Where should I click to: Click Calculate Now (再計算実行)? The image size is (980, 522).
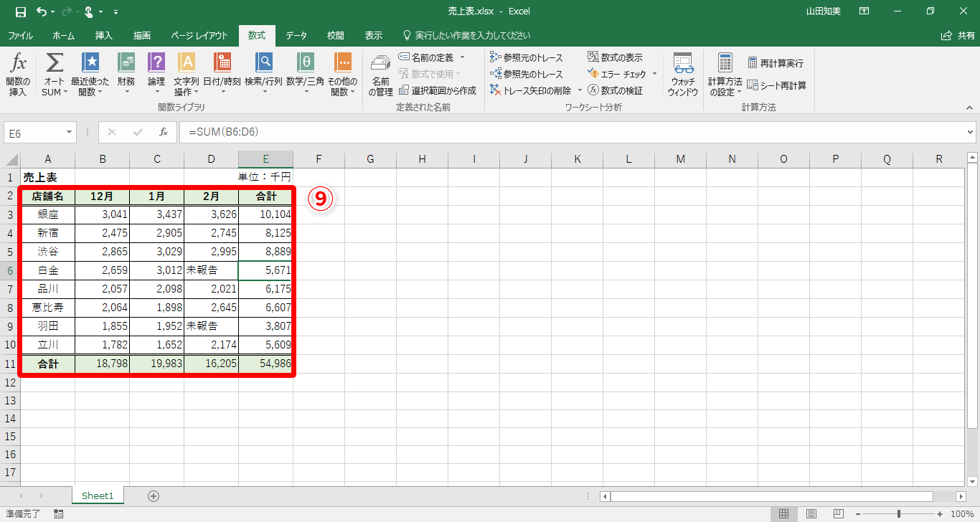(776, 63)
